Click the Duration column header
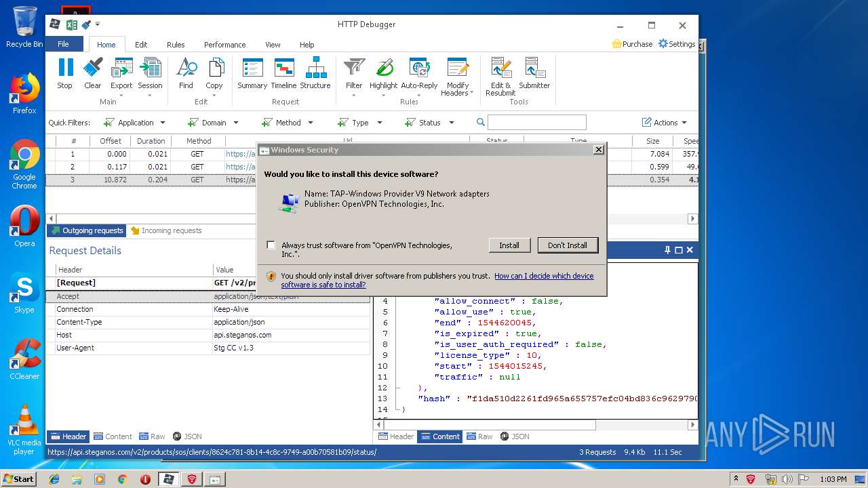 151,141
